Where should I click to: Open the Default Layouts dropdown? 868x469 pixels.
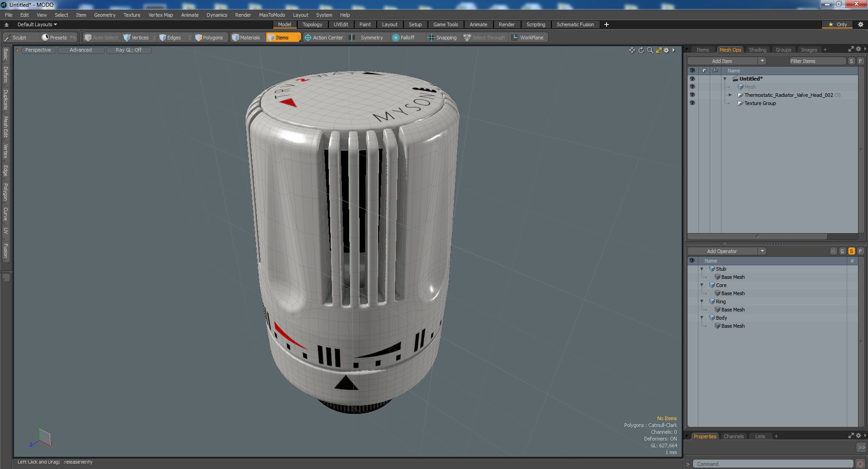click(x=37, y=24)
